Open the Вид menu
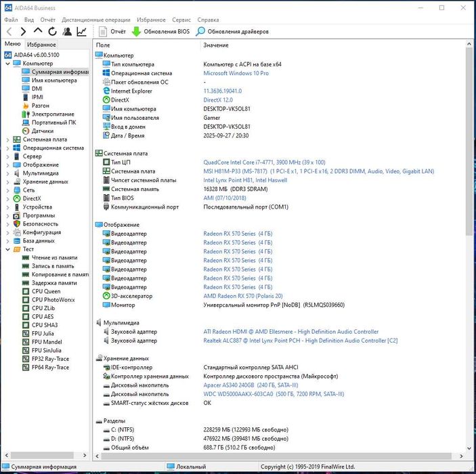The width and height of the screenshot is (476, 474). 29,20
